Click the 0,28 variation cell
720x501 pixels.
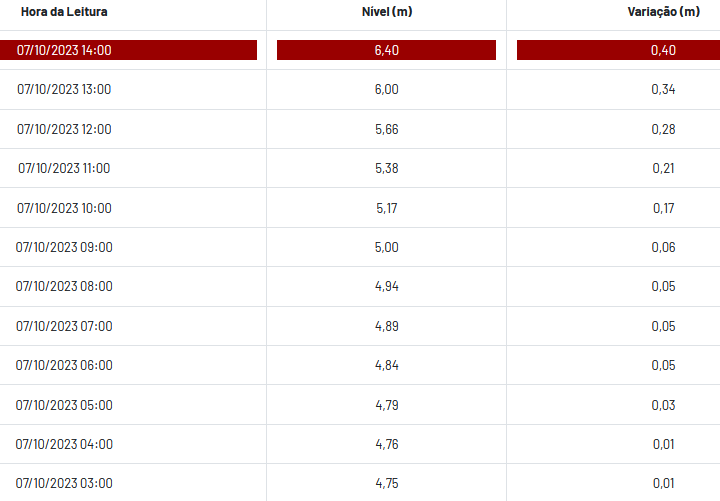[663, 129]
